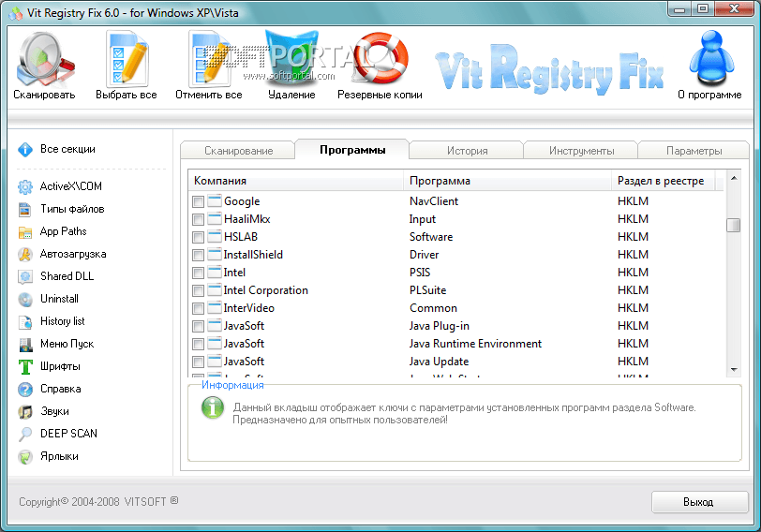Switch to the Параметры tab
This screenshot has height=532, width=761.
coord(694,151)
